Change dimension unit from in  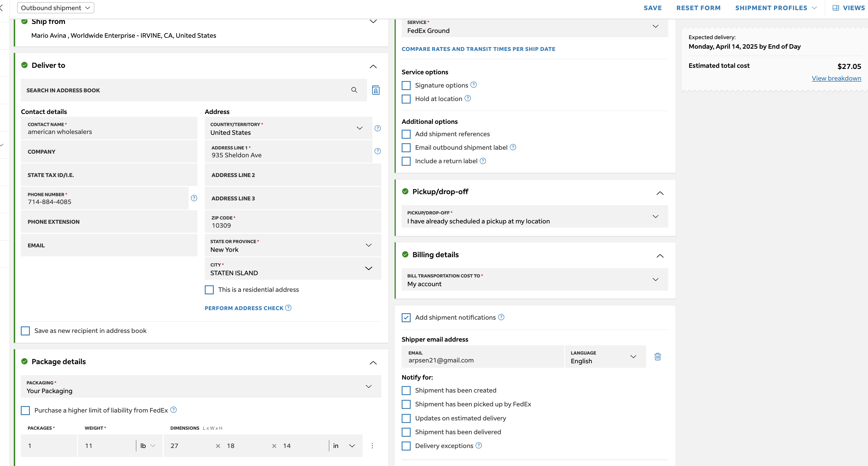pos(344,446)
